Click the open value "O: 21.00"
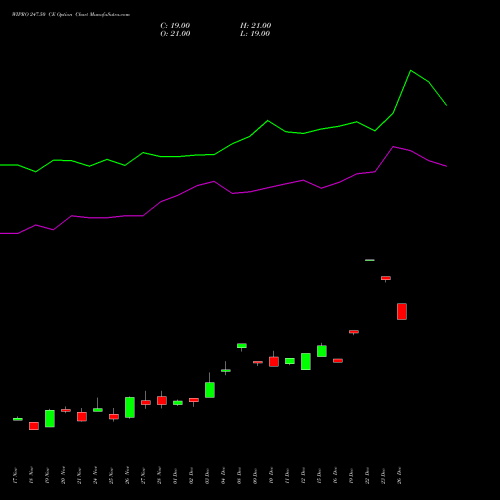The image size is (500, 500). point(175,34)
